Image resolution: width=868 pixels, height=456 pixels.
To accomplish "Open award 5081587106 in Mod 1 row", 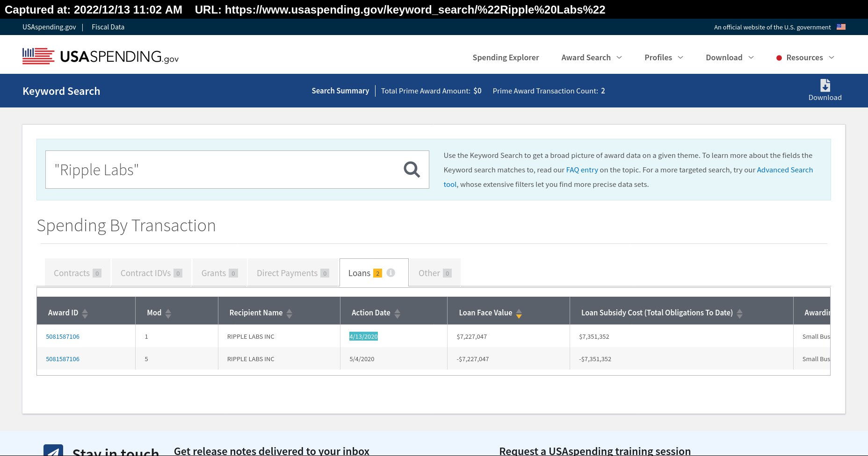I will point(63,336).
